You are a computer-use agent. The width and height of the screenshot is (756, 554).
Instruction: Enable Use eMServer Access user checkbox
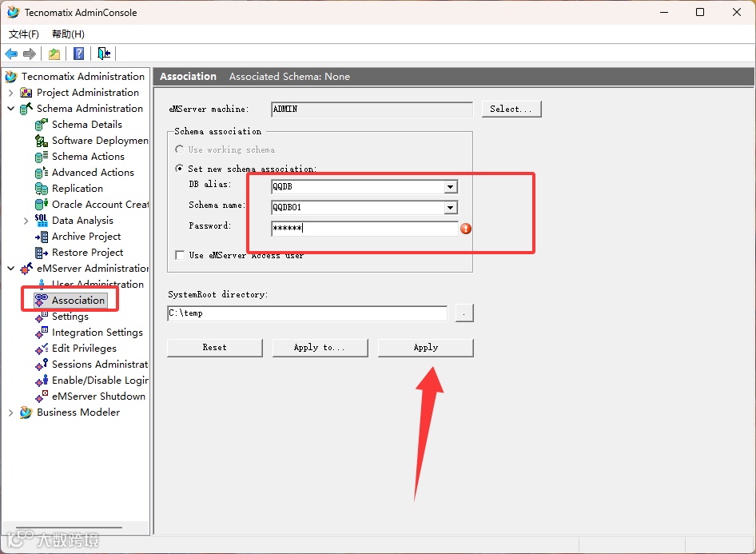point(180,255)
